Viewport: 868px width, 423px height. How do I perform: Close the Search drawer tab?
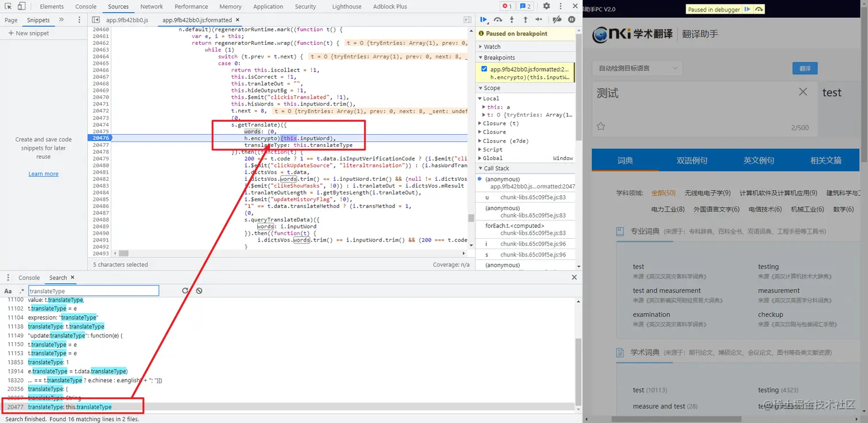(x=72, y=278)
